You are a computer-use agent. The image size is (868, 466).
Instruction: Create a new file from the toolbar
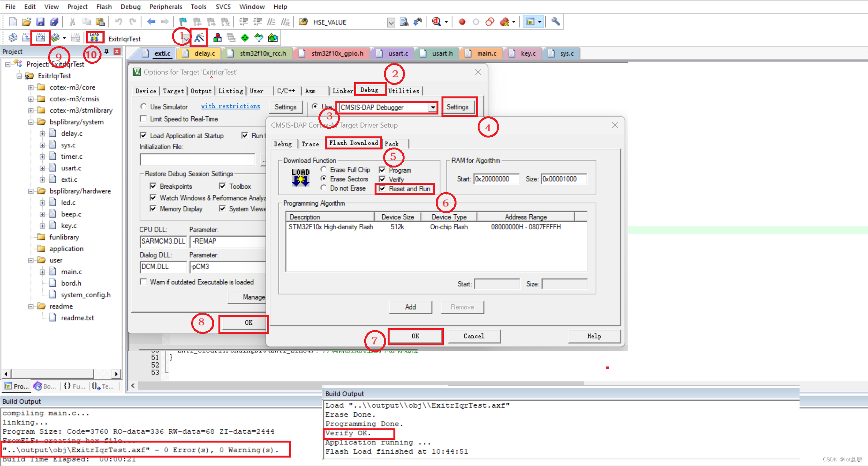click(13, 22)
